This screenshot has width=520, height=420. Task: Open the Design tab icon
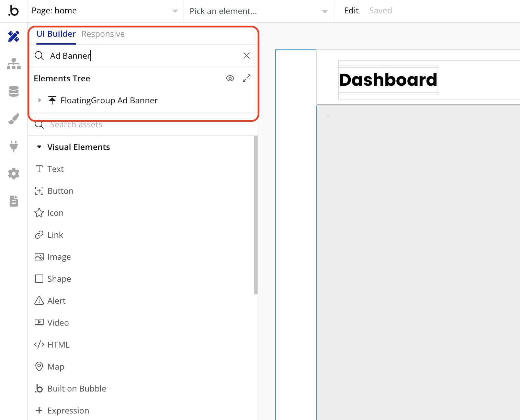pos(14,36)
